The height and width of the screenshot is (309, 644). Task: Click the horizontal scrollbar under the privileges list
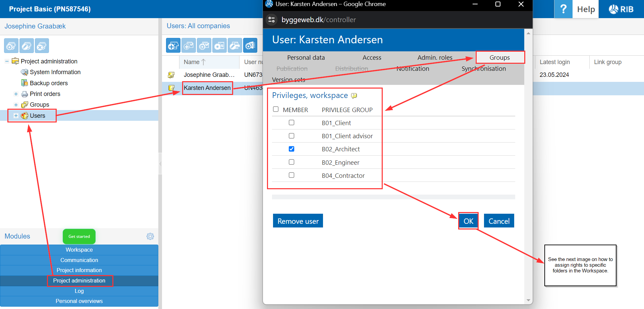pyautogui.click(x=393, y=197)
